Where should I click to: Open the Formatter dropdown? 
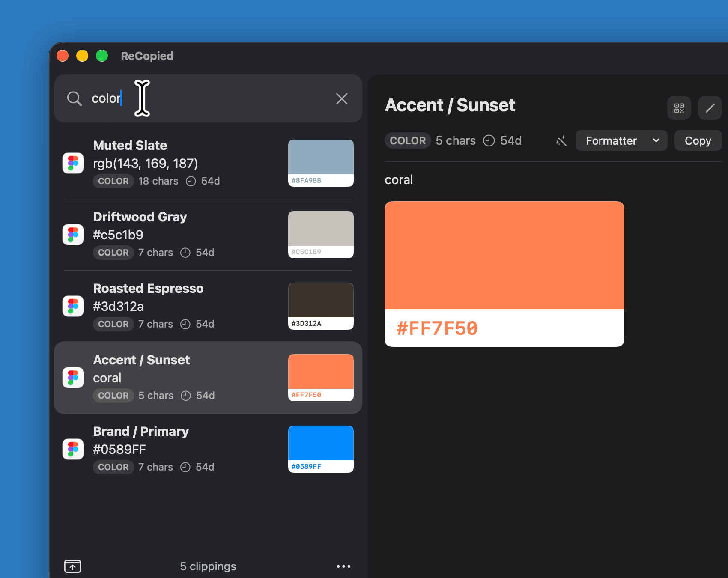tap(621, 140)
